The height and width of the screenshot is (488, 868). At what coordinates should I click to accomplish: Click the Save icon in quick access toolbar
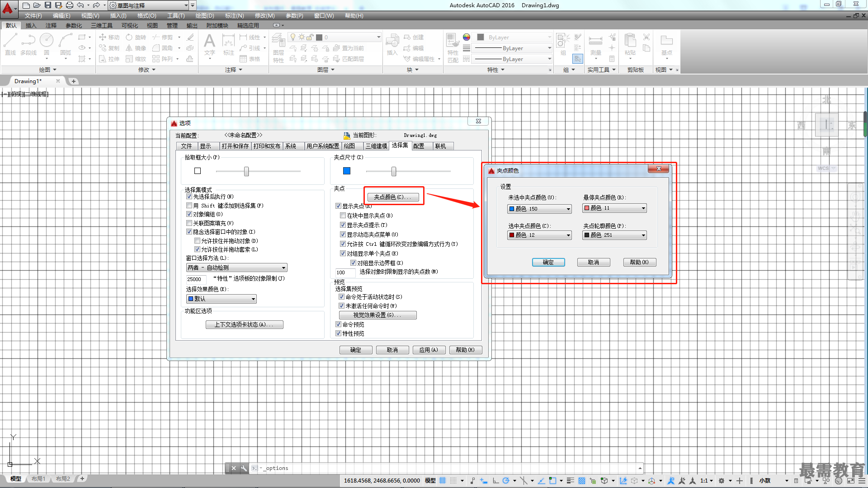click(x=47, y=5)
